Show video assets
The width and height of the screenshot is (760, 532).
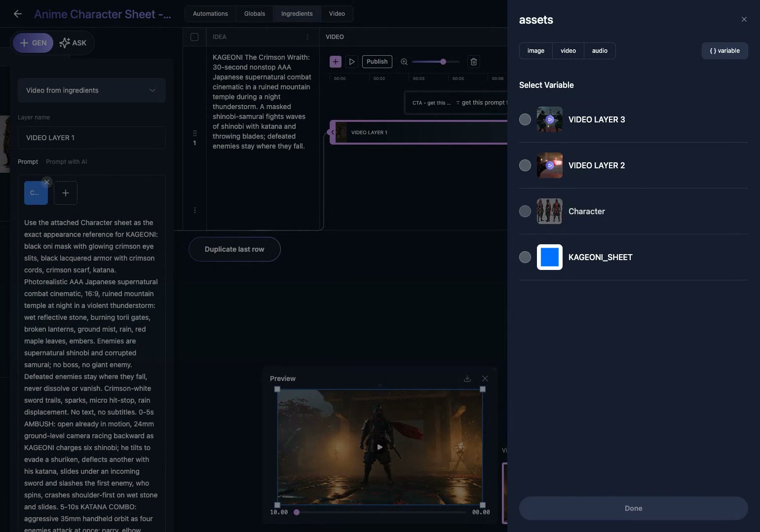(568, 51)
